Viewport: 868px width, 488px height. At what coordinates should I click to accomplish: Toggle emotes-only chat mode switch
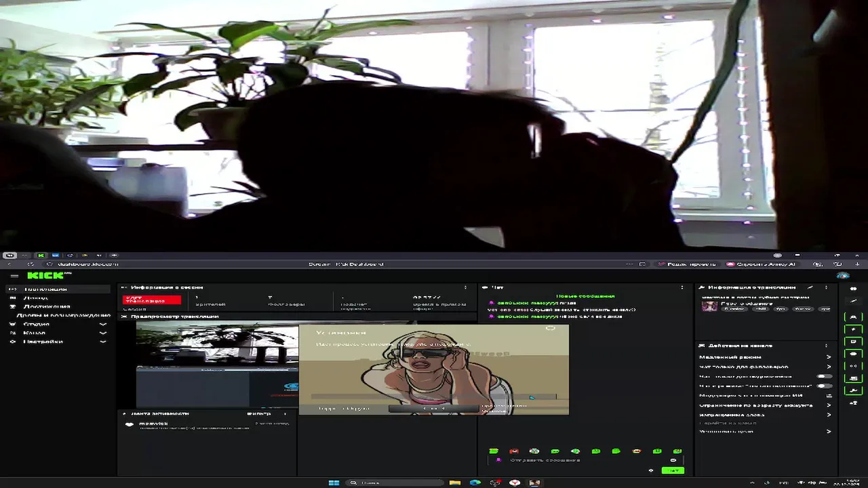[825, 386]
